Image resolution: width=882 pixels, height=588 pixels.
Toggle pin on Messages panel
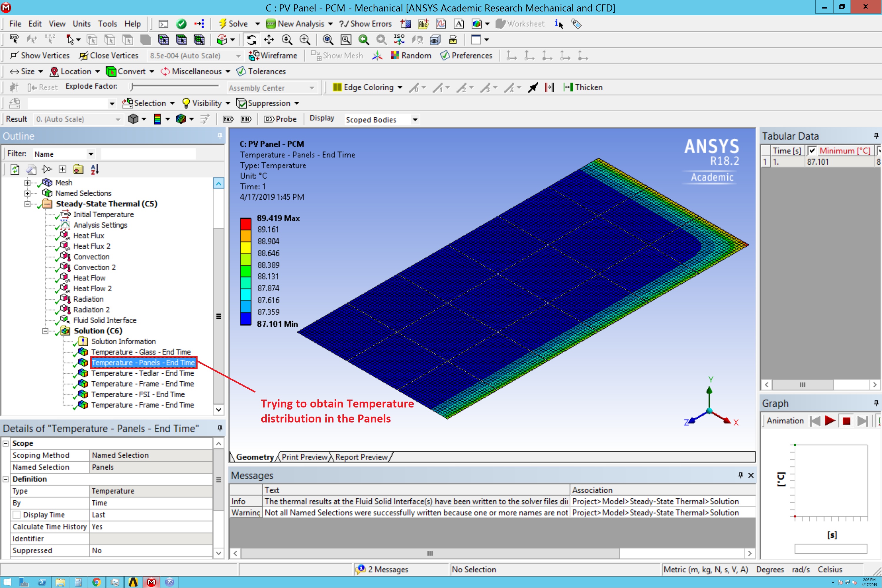point(741,475)
